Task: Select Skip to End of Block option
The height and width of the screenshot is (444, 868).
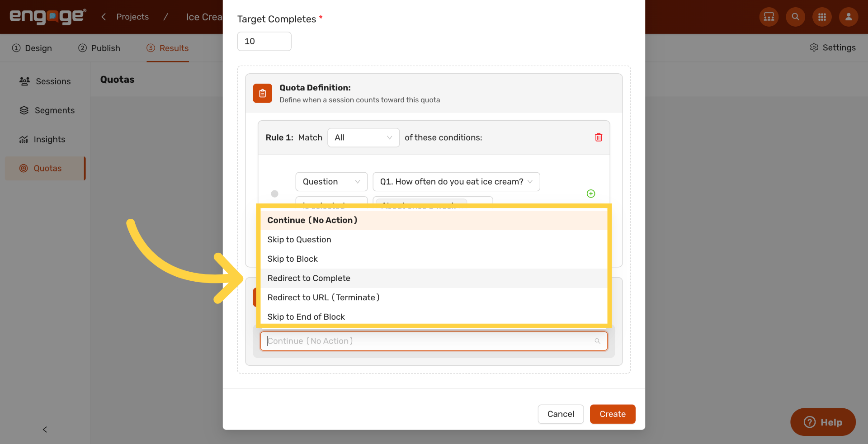Action: [x=434, y=316]
